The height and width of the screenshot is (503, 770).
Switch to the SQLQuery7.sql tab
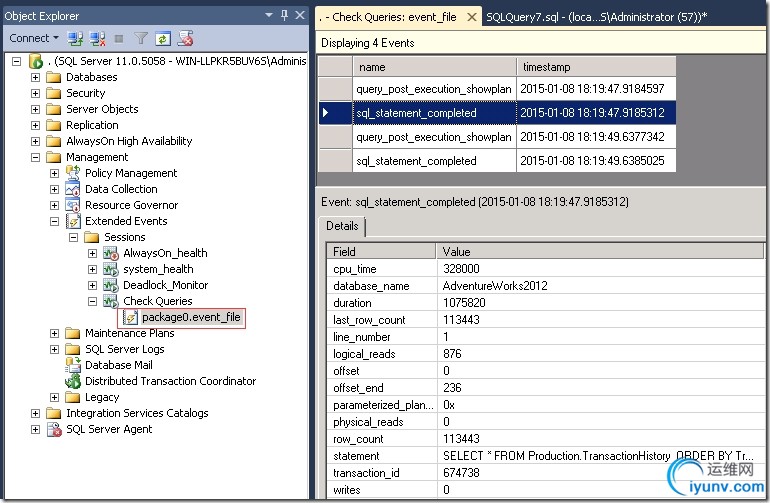click(x=596, y=17)
